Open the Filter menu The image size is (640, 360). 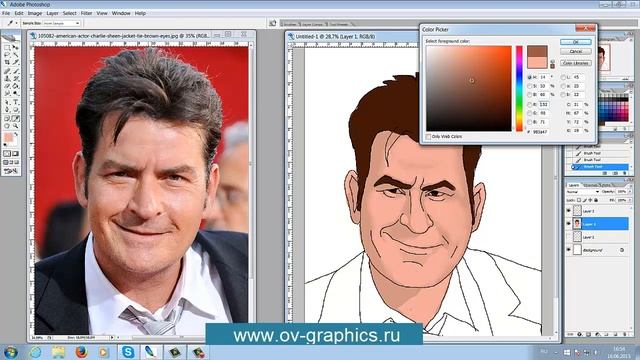[x=86, y=13]
